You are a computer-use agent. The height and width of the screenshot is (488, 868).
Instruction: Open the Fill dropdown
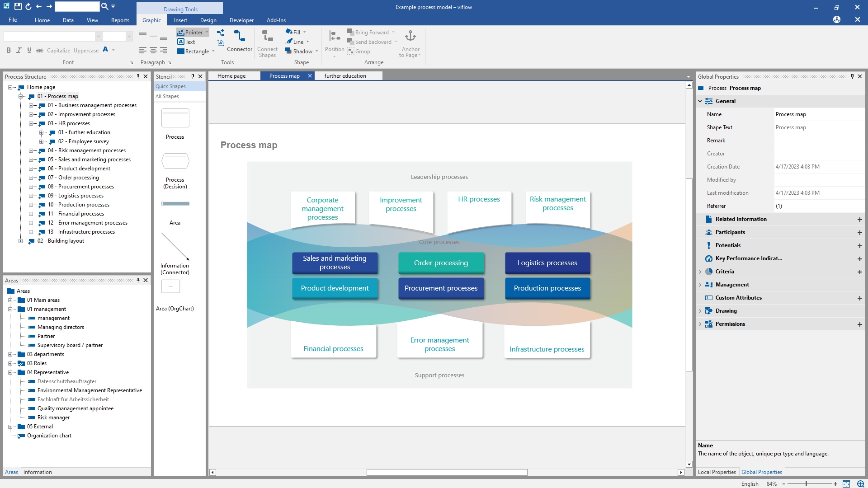point(304,32)
